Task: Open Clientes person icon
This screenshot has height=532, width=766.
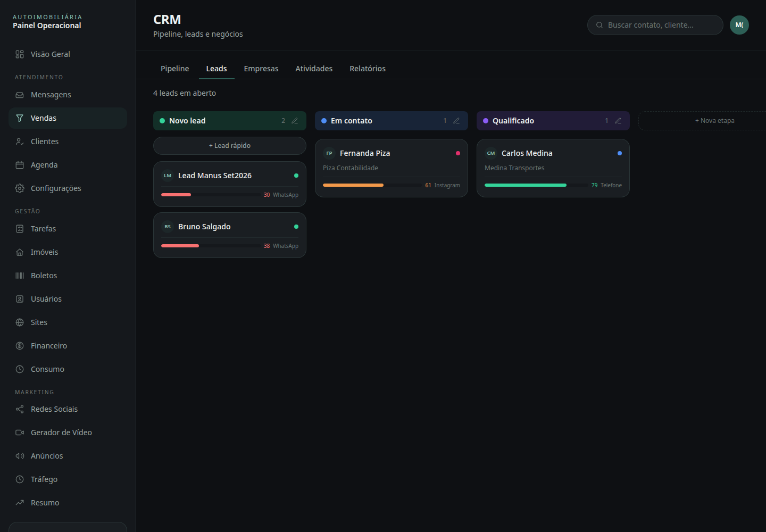Action: coord(20,142)
